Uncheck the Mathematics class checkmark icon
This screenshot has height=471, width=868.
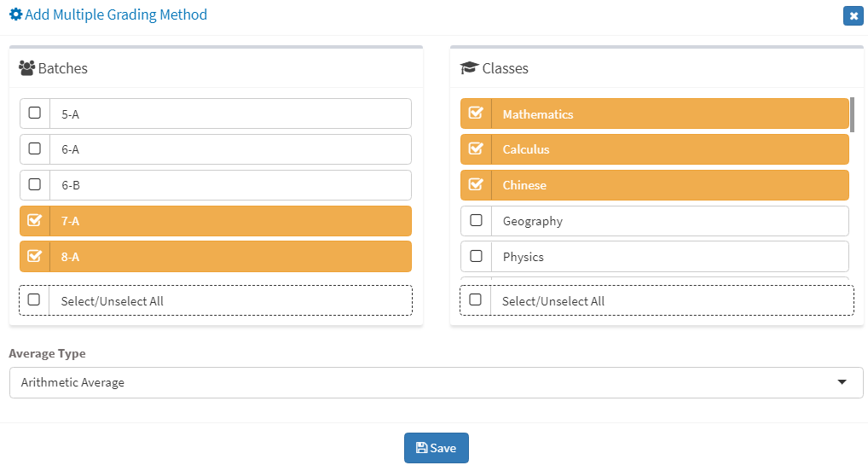[x=476, y=113]
